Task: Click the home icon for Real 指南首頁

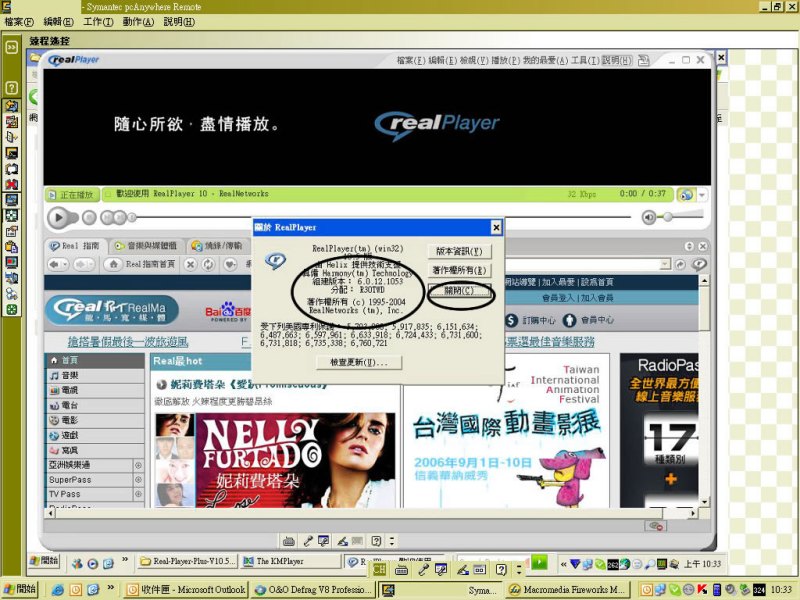Action: coord(114,264)
